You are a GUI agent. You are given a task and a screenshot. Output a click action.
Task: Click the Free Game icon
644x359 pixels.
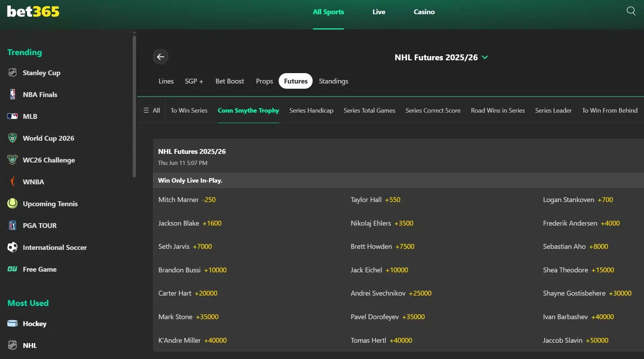point(12,269)
